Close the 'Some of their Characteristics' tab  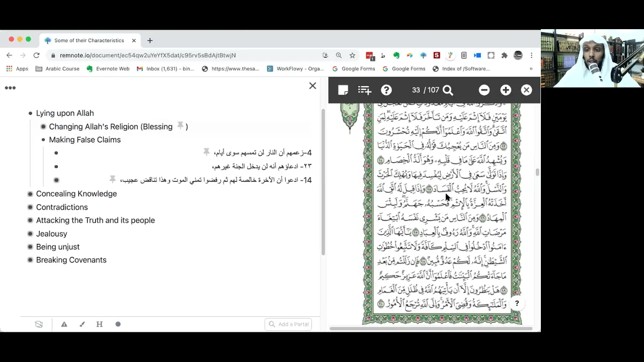[134, 40]
